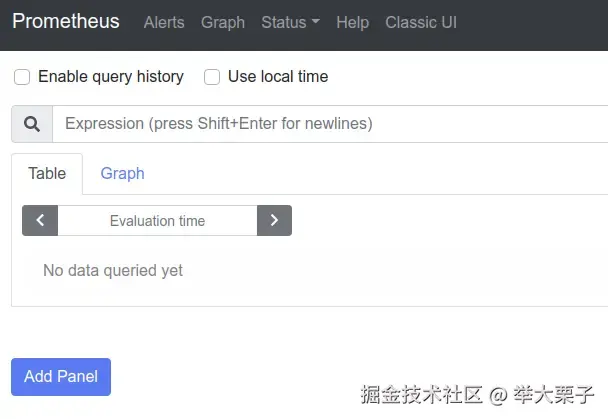
Task: Toggle the Use local time checkbox
Action: coord(212,77)
